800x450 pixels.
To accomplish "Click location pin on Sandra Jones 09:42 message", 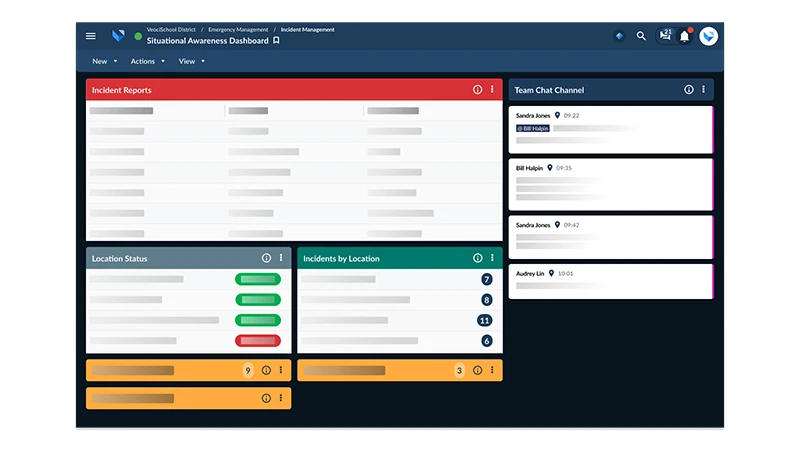I will pos(558,225).
